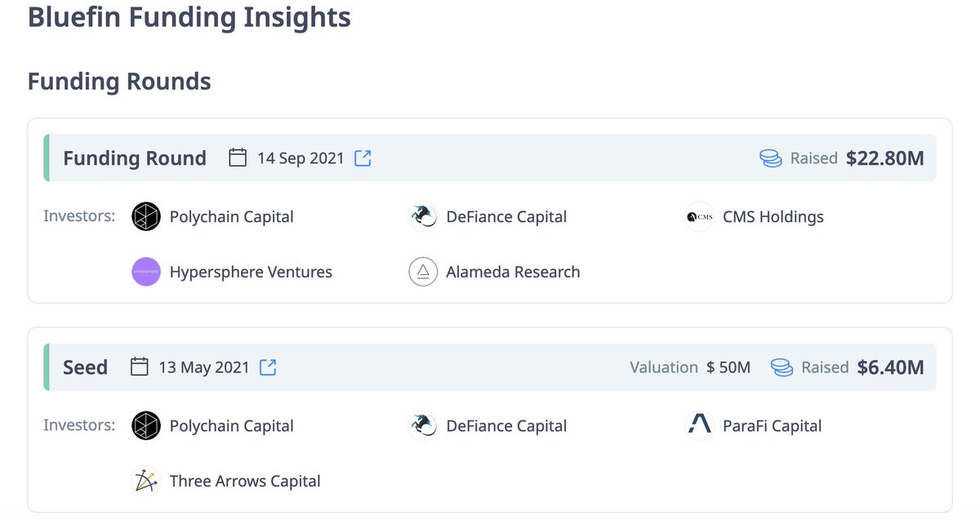
Task: Open DeFiance Capital investor in Seed round
Action: (x=506, y=426)
